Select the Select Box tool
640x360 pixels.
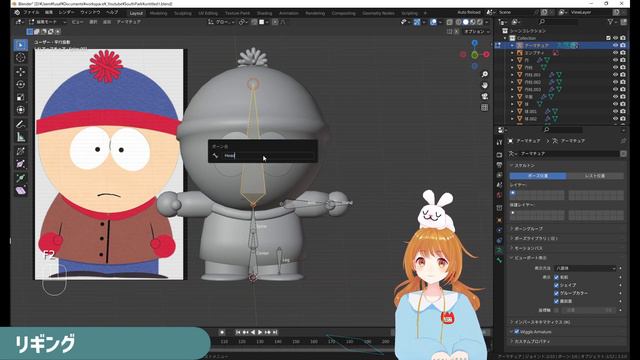(20, 44)
